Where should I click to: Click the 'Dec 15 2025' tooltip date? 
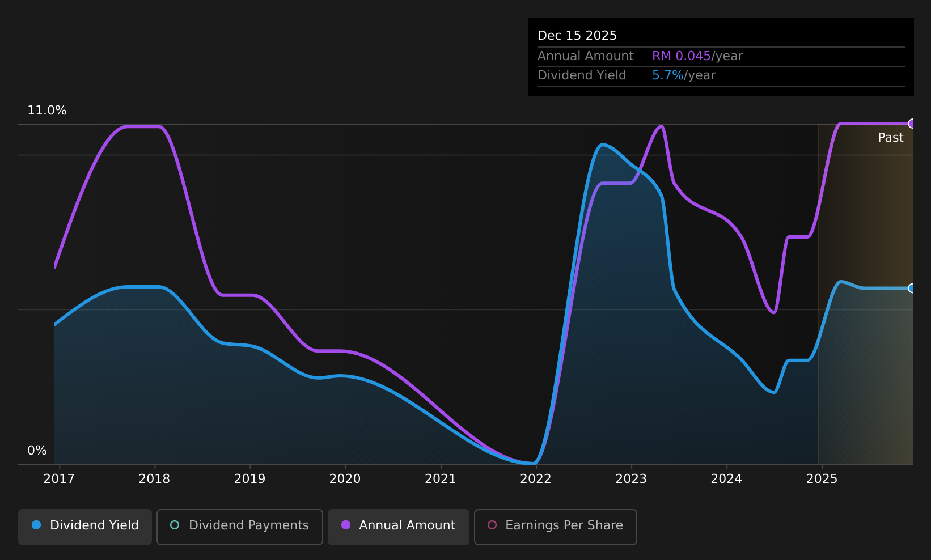click(577, 36)
